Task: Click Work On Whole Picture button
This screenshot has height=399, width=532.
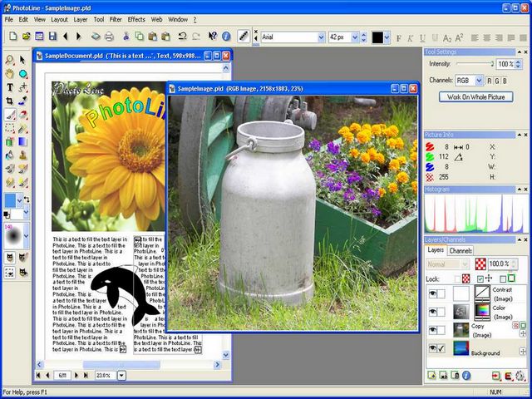Action: [x=476, y=97]
